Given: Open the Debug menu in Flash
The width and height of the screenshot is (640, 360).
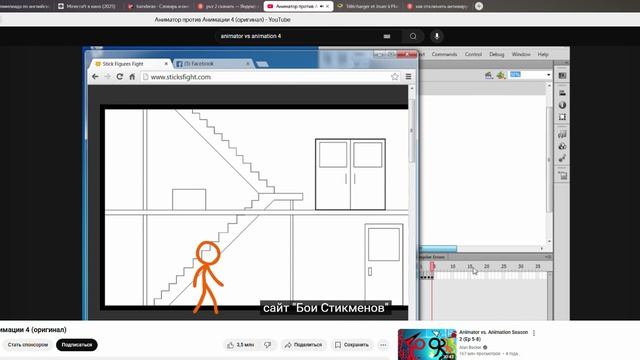Looking at the screenshot, I should [497, 54].
